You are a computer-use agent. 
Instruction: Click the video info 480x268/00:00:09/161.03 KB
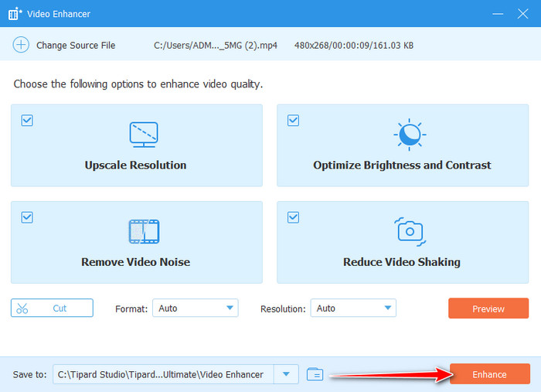tap(354, 45)
